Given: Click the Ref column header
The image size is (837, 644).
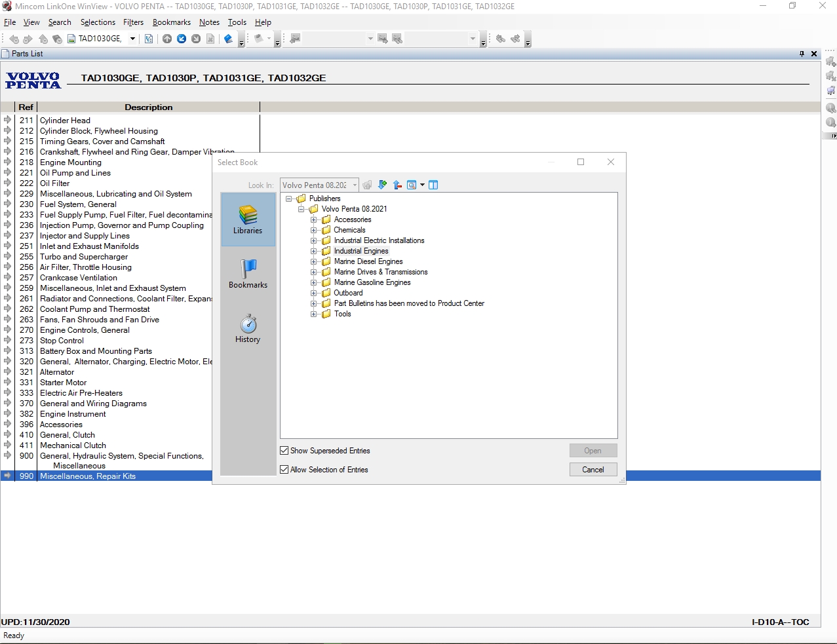Looking at the screenshot, I should 26,107.
